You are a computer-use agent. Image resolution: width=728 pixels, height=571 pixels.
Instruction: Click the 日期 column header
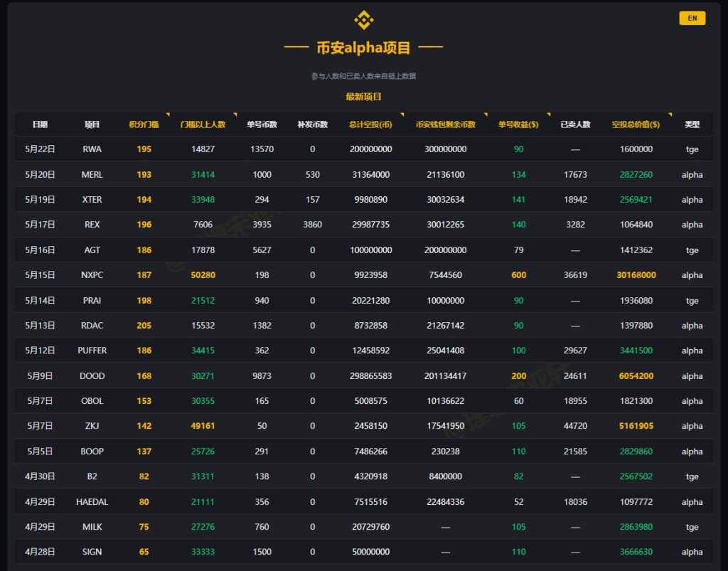pyautogui.click(x=40, y=124)
